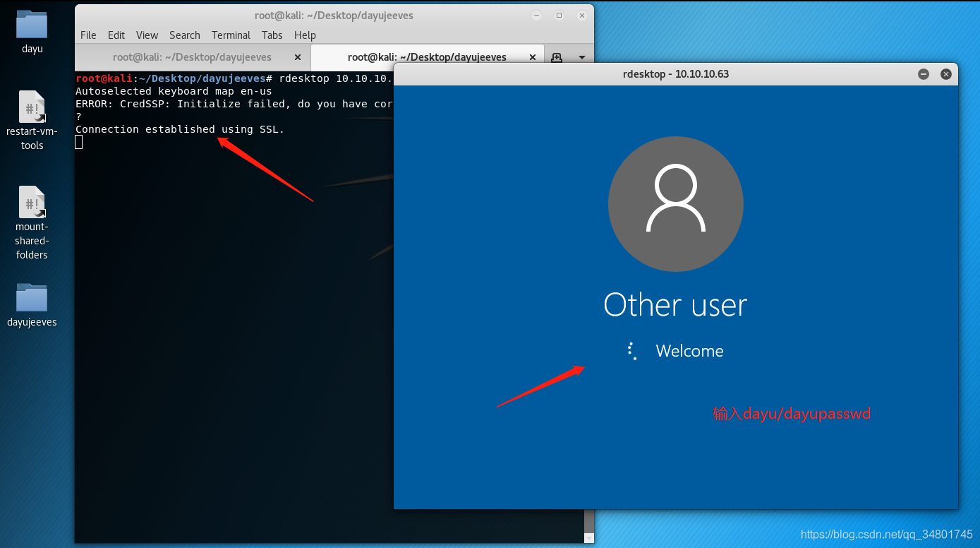Click the terminal vertical scrollbar
Viewport: 980px width, 548px height.
coord(589,523)
